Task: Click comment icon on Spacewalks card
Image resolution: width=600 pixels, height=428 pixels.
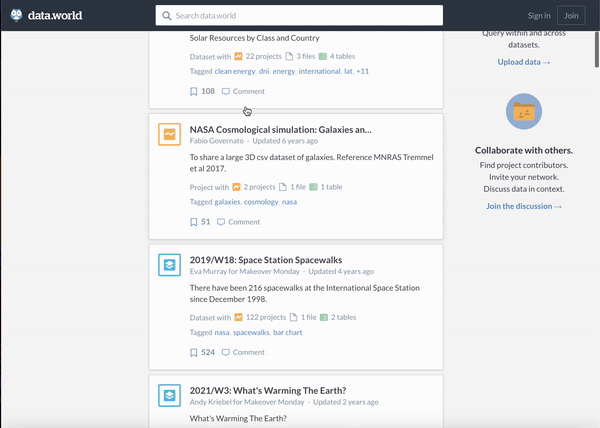Action: (x=226, y=353)
